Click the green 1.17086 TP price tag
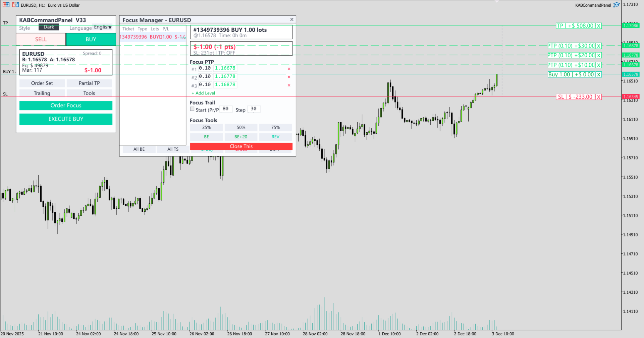644x338 pixels. pos(631,25)
